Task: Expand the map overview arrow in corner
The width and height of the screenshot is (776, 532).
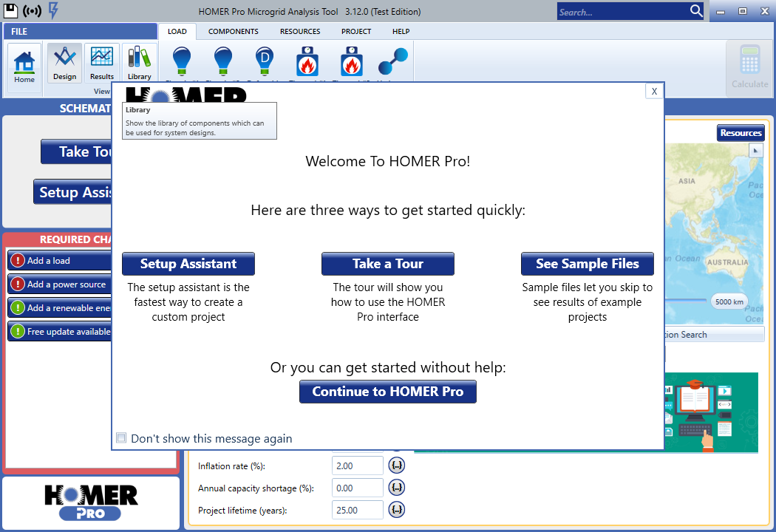Action: [755, 150]
